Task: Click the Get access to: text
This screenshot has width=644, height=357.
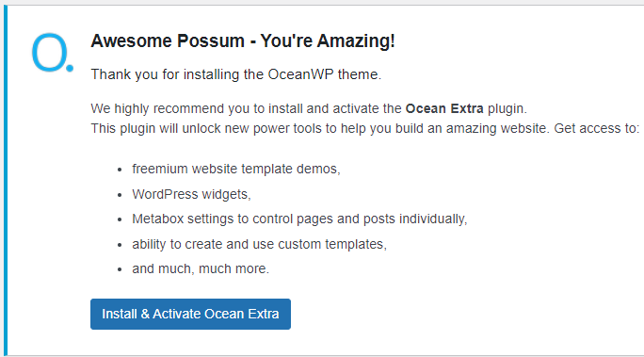Action: (x=596, y=128)
